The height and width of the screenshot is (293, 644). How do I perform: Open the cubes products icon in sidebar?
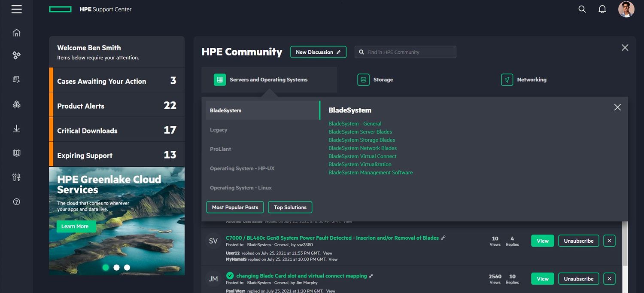[16, 104]
